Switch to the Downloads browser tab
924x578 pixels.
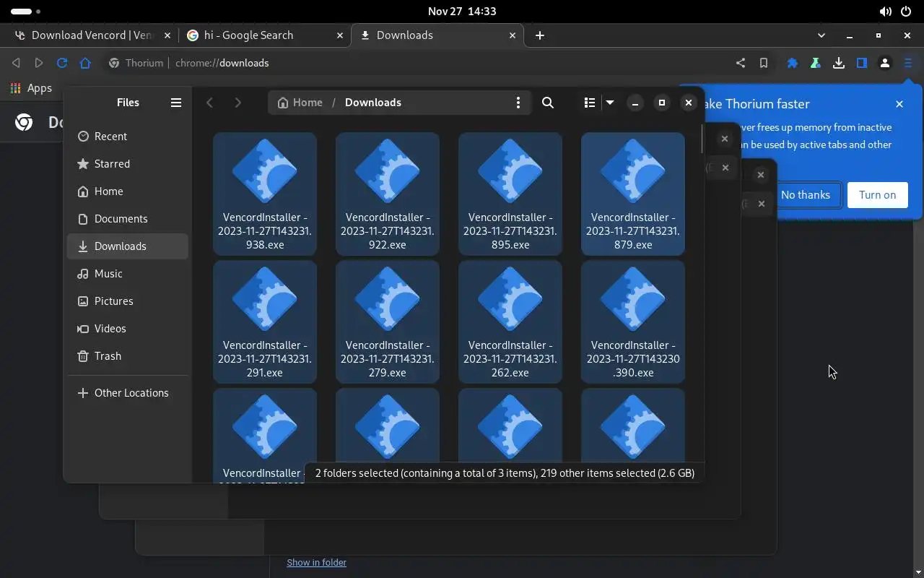[437, 35]
